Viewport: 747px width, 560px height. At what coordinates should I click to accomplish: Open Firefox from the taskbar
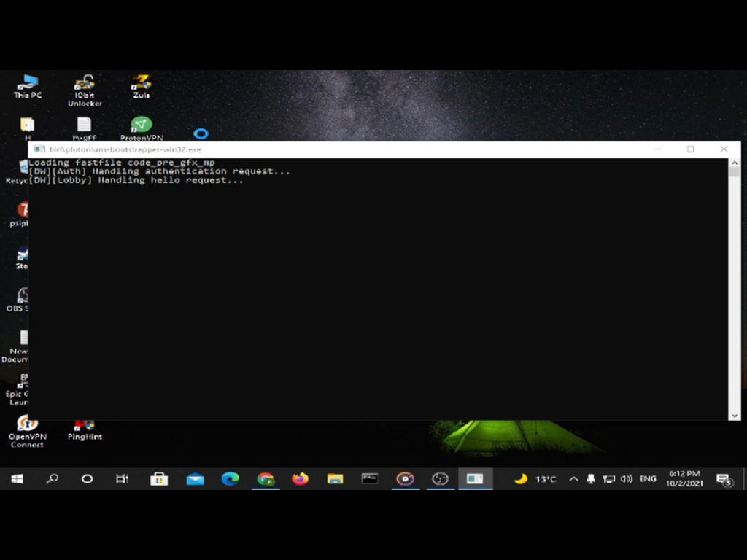pos(300,479)
